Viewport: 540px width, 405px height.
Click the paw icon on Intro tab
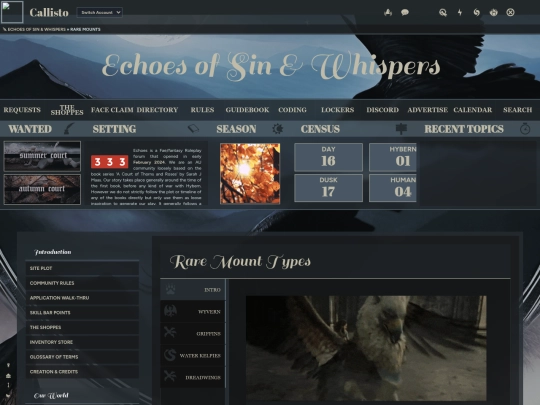coord(170,289)
